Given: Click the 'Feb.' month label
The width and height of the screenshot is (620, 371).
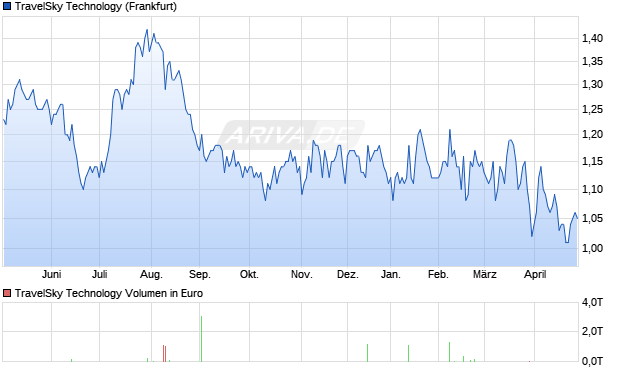Looking at the screenshot, I should [438, 274].
